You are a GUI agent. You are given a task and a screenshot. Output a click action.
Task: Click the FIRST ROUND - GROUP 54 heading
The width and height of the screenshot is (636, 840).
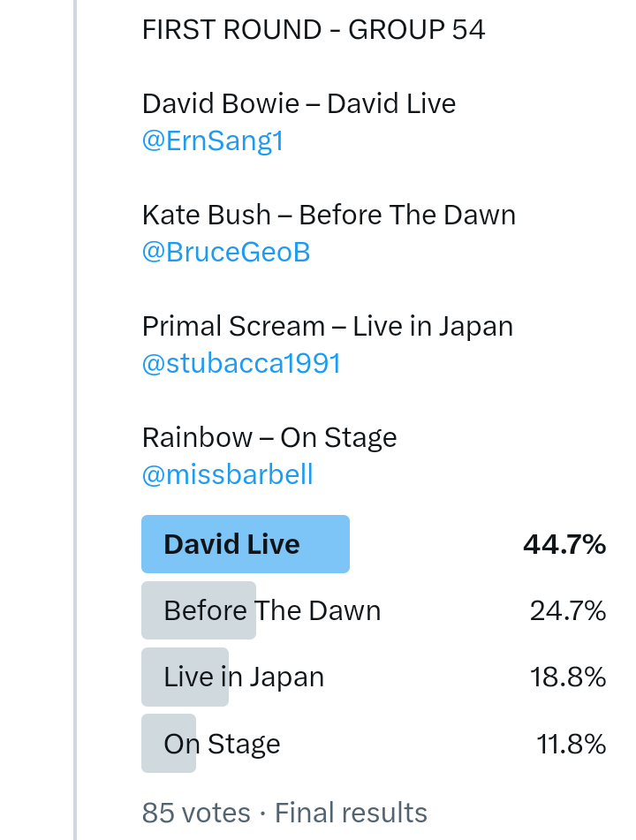pyautogui.click(x=314, y=30)
